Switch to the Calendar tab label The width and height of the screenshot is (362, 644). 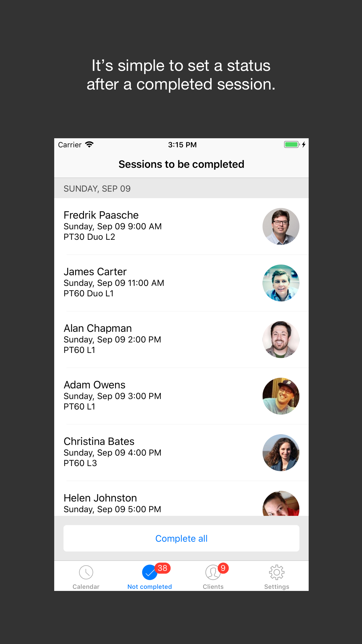(86, 587)
